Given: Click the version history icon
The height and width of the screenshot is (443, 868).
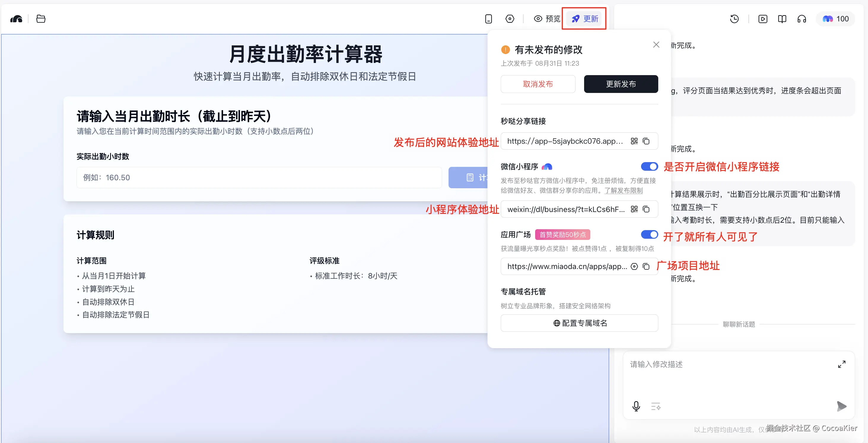Looking at the screenshot, I should 735,19.
